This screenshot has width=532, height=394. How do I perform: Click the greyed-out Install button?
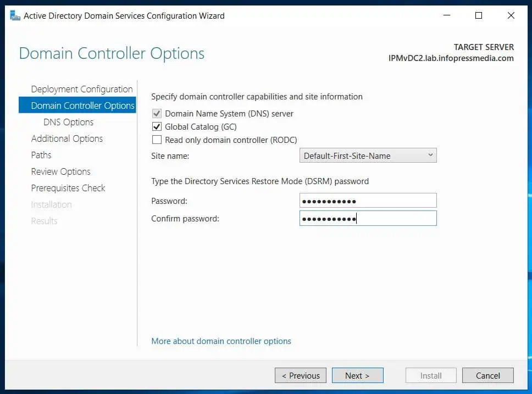(431, 375)
